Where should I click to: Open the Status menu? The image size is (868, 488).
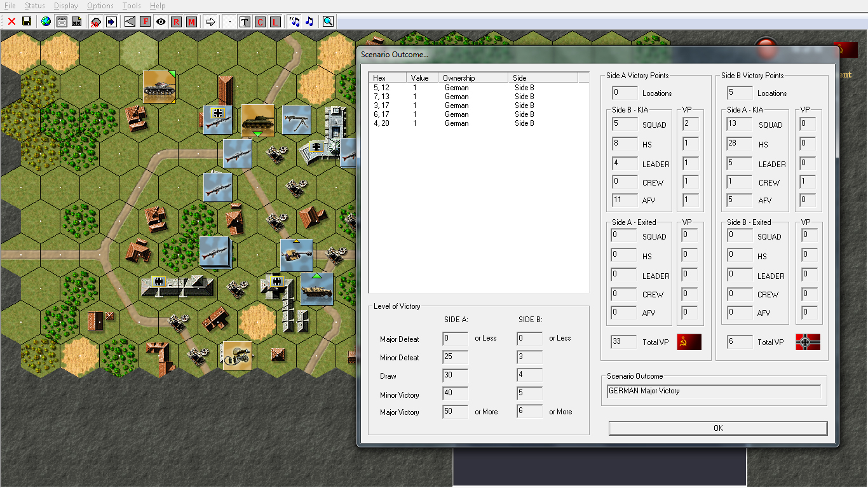click(x=35, y=6)
